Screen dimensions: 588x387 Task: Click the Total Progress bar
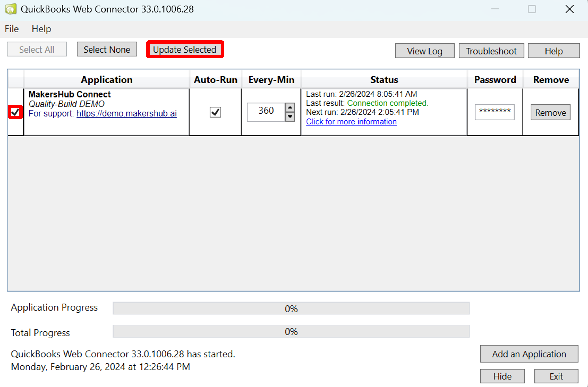(x=291, y=331)
